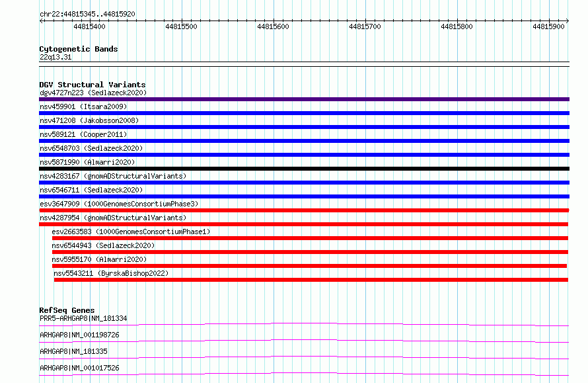The height and width of the screenshot is (383, 588).
Task: Click the blue nsv6546711 variant bar
Action: coord(304,196)
